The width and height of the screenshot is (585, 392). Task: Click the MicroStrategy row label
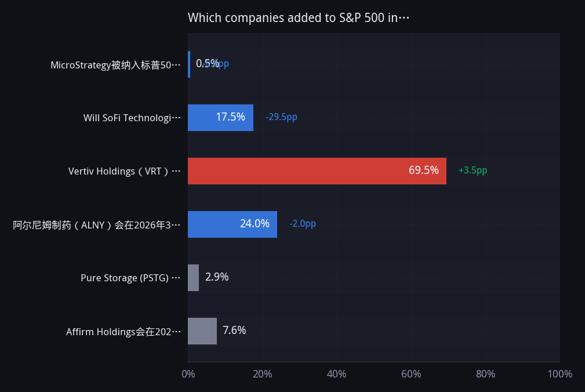115,65
